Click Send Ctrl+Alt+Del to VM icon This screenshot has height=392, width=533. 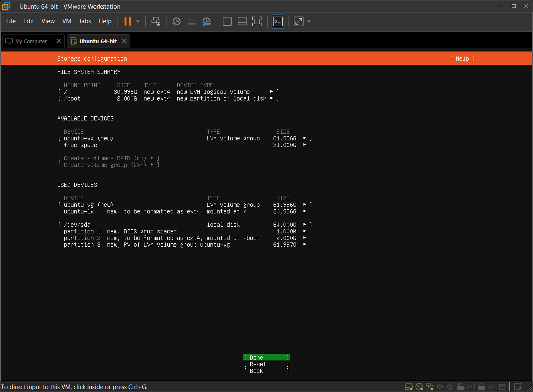(x=156, y=21)
